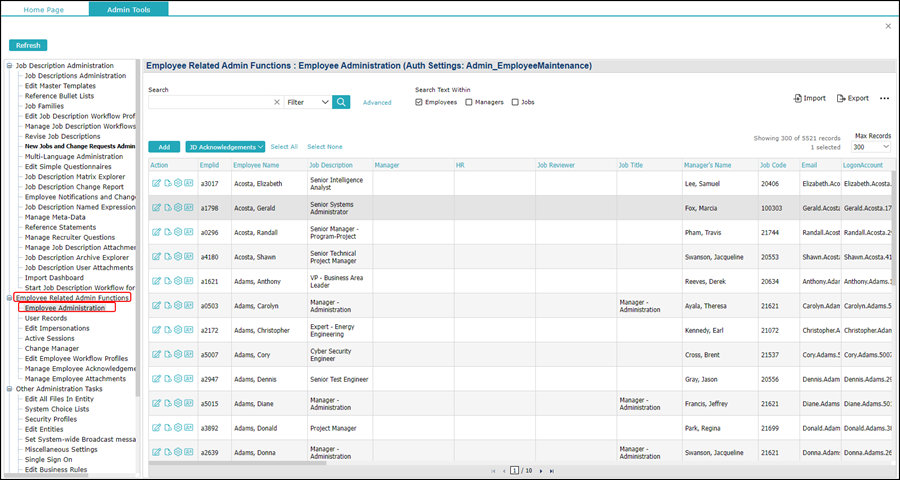The height and width of the screenshot is (480, 900).
Task: Click the document icon in Acosta, Gerald's row
Action: point(168,208)
